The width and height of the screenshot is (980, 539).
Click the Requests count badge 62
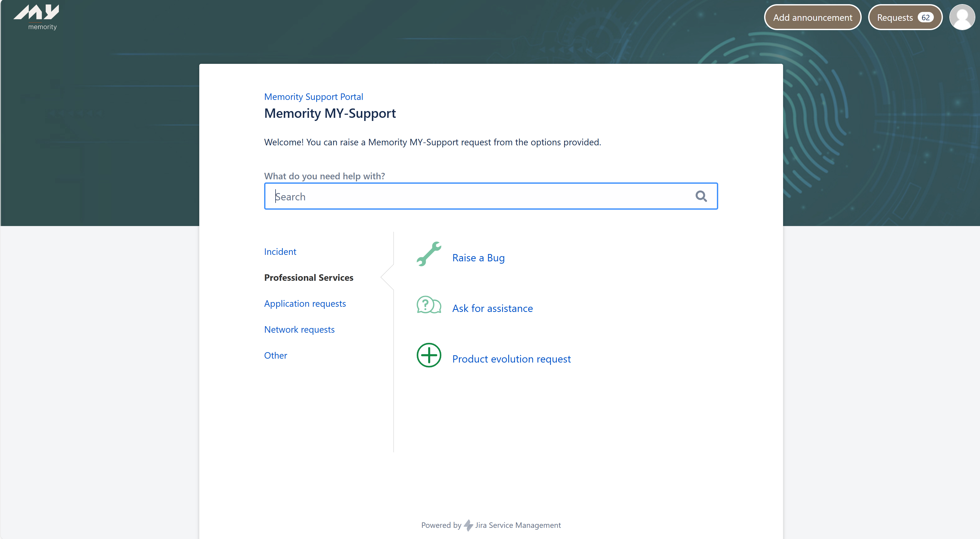coord(925,17)
